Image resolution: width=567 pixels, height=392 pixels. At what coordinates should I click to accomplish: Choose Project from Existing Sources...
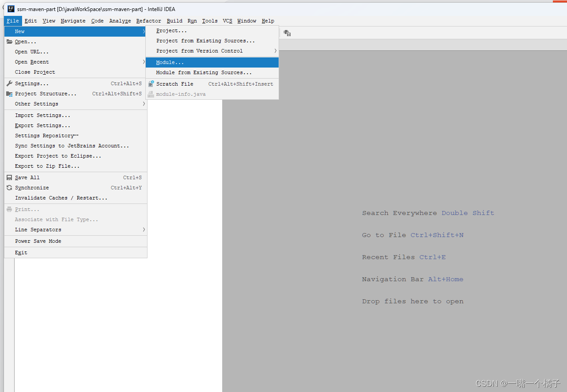click(x=212, y=41)
